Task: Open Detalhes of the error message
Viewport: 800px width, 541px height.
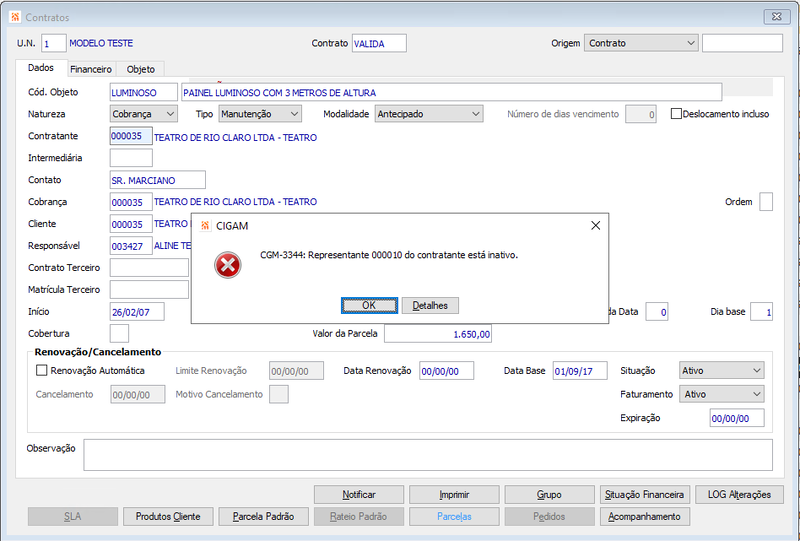Action: coord(430,305)
